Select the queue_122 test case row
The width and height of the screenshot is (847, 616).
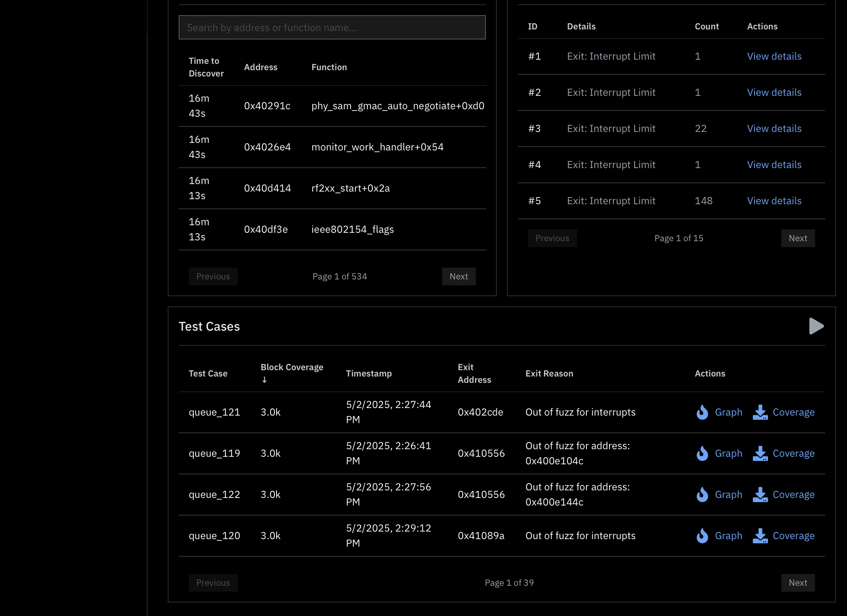pyautogui.click(x=214, y=495)
